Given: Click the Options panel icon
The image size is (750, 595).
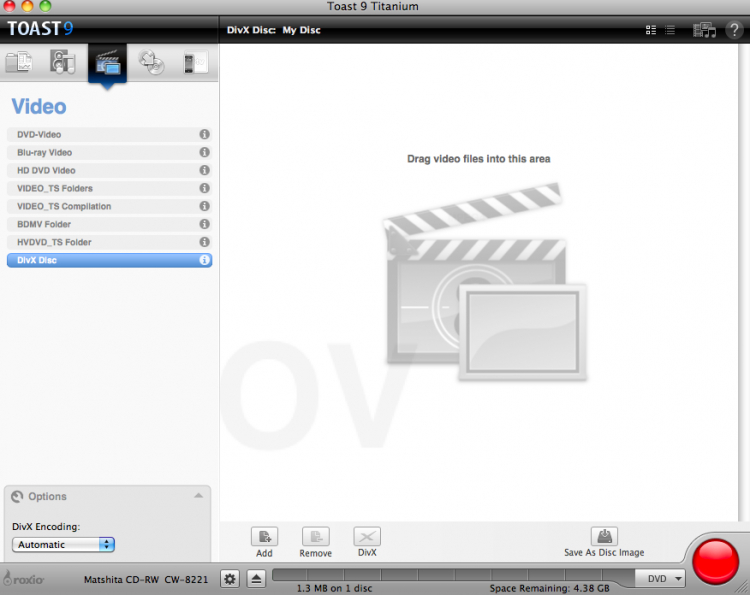Looking at the screenshot, I should tap(17, 496).
